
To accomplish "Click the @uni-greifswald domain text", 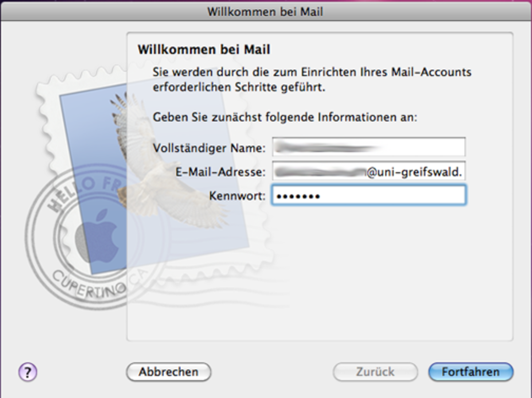I will point(415,172).
